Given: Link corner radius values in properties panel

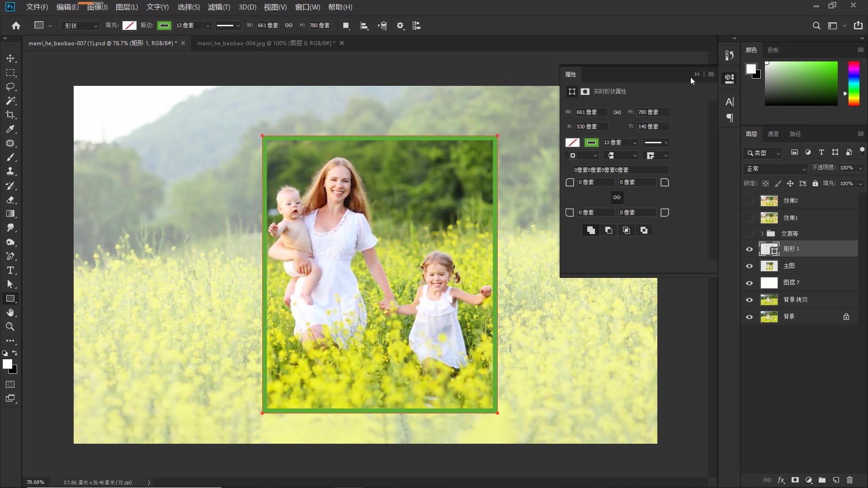Looking at the screenshot, I should click(x=617, y=197).
